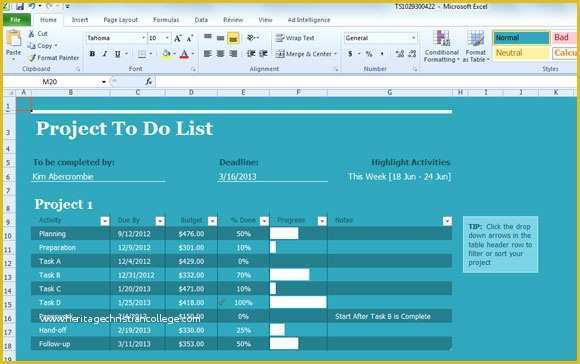This screenshot has height=364, width=580.
Task: Open the Notes column filter arrow
Action: point(447,221)
